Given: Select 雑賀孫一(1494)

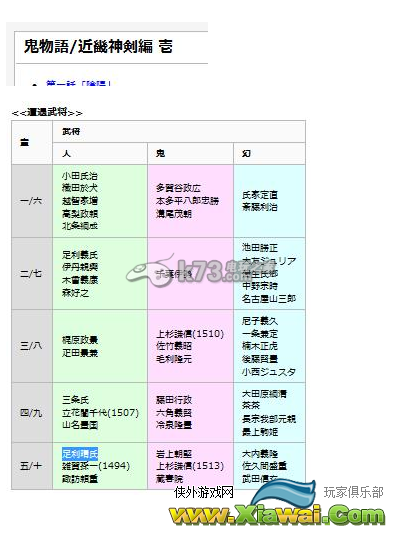Looking at the screenshot, I should (x=96, y=466).
